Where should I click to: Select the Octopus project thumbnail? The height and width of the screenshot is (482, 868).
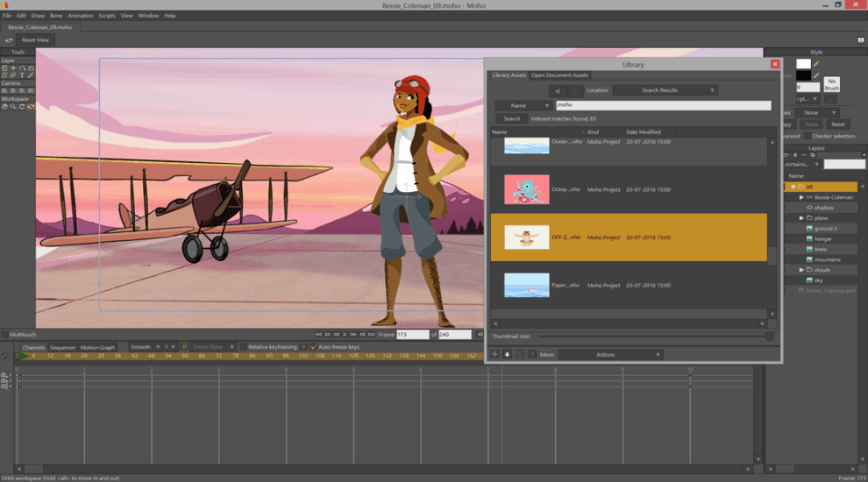[526, 189]
